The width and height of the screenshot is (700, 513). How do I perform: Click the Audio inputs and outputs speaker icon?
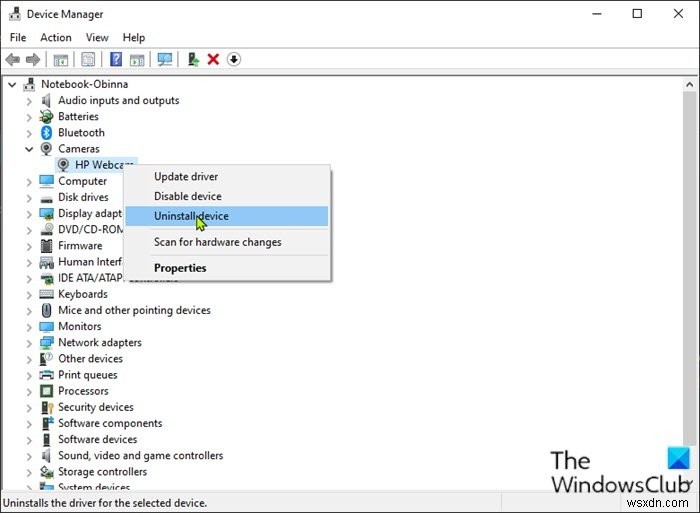coord(46,100)
